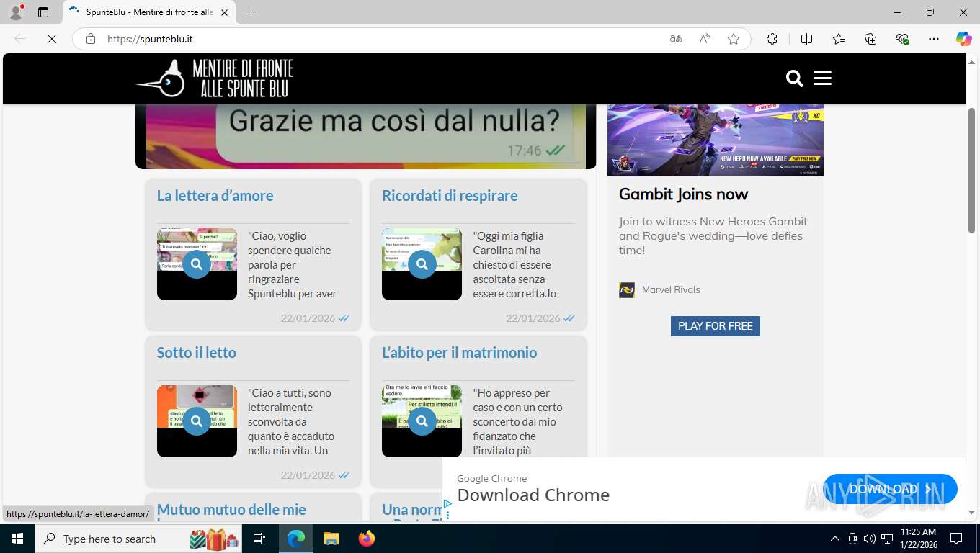Zoom thumbnail of Sotto il letto

(x=197, y=421)
